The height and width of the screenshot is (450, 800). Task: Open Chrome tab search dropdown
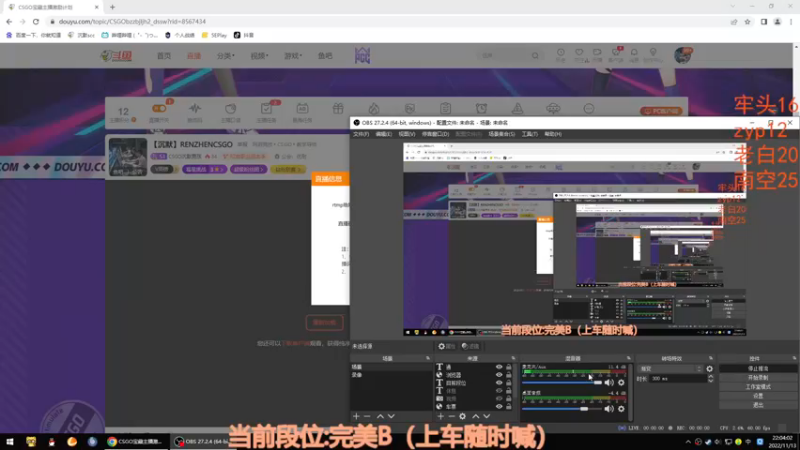pos(733,7)
